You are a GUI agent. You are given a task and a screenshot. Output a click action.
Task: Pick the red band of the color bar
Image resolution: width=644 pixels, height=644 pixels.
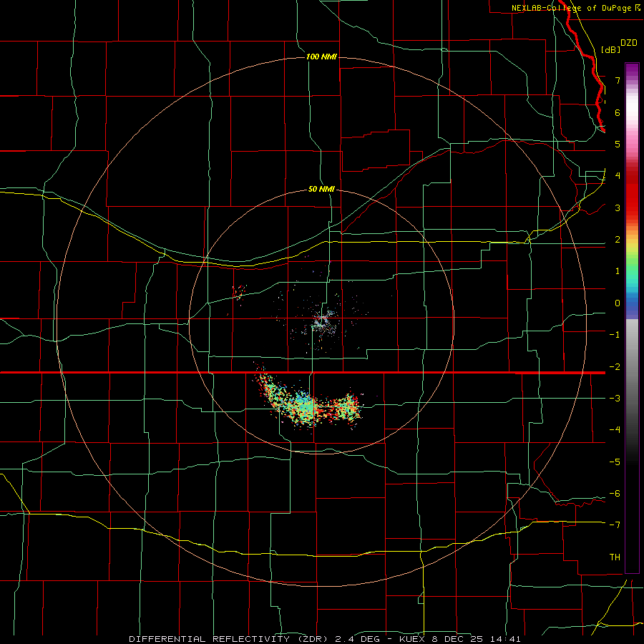click(632, 193)
